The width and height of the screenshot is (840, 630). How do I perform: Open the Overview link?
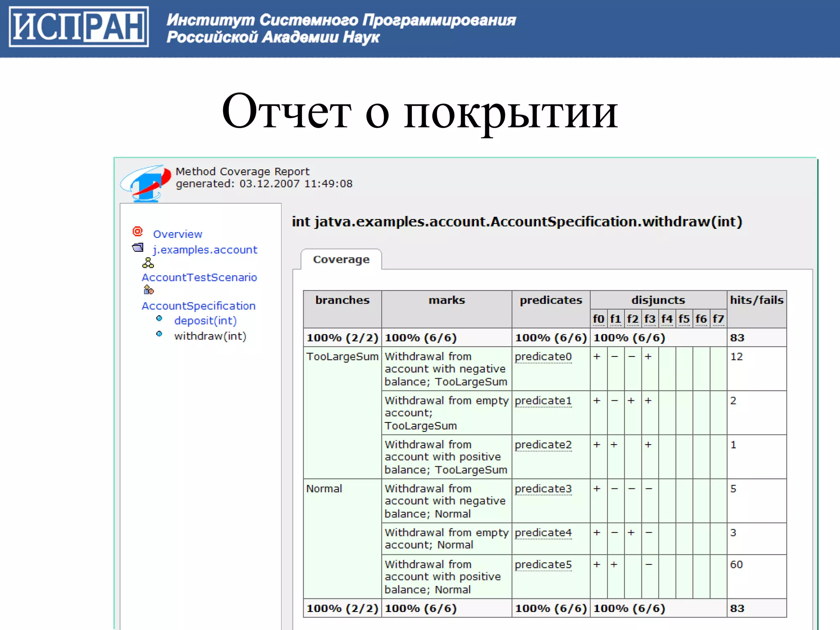click(178, 234)
